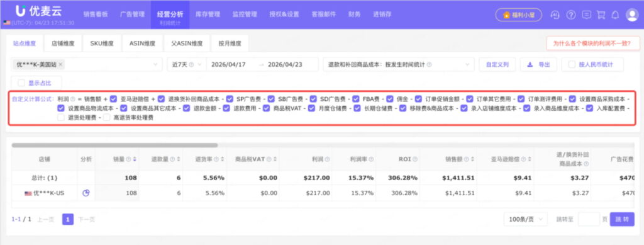The width and height of the screenshot is (644, 245).
Task: Switch to the 按月维度 tab
Action: click(x=230, y=43)
